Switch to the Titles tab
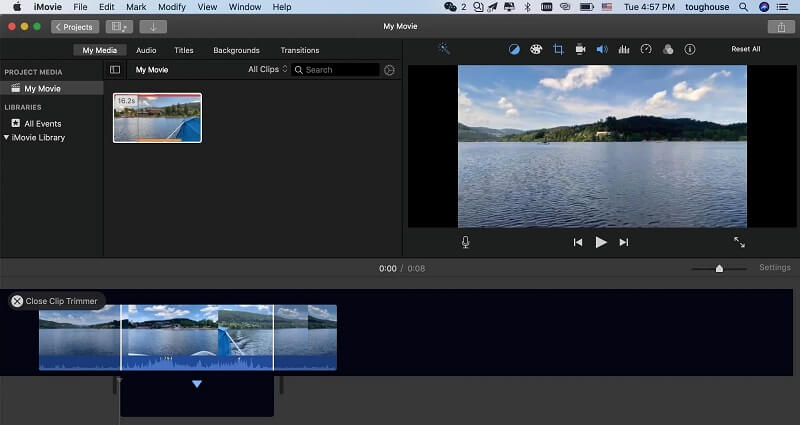Image resolution: width=800 pixels, height=425 pixels. click(x=184, y=50)
